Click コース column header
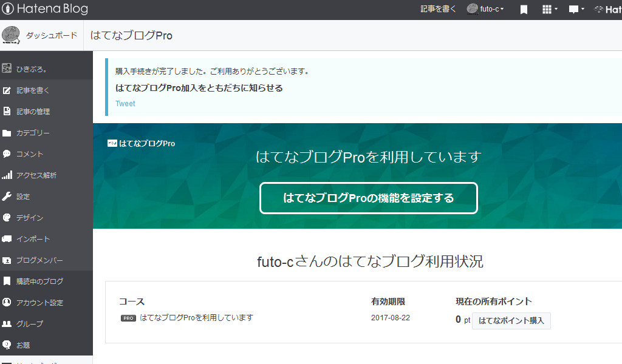This screenshot has width=622, height=364. click(132, 302)
